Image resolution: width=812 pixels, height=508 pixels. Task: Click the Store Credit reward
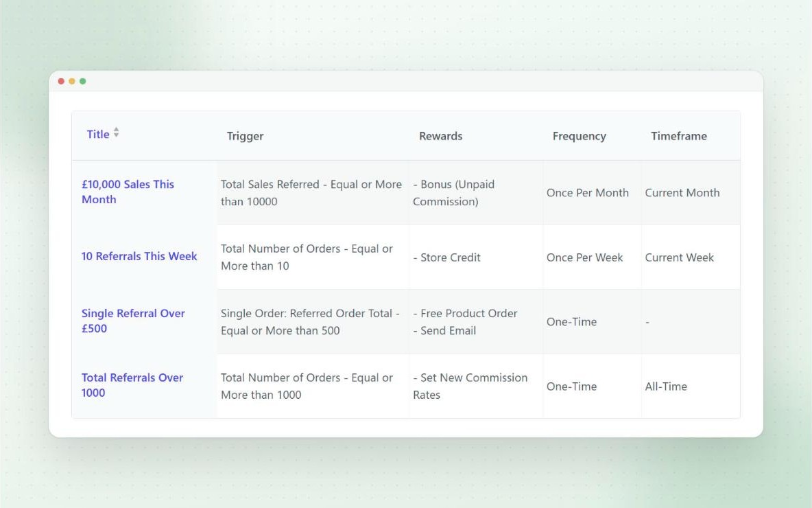pos(447,257)
